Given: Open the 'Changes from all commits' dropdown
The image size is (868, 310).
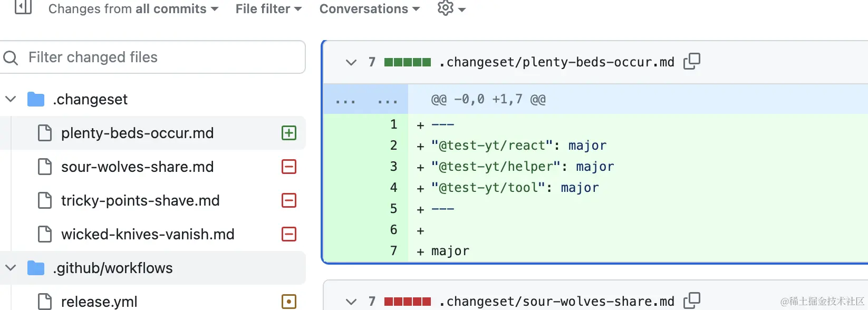Looking at the screenshot, I should tap(133, 9).
